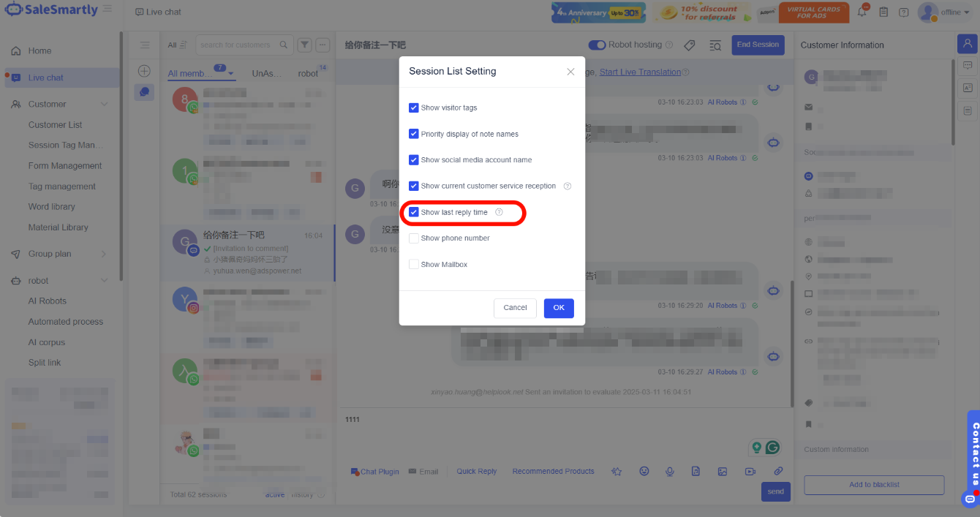
Task: Open Recommended Products
Action: coord(553,472)
